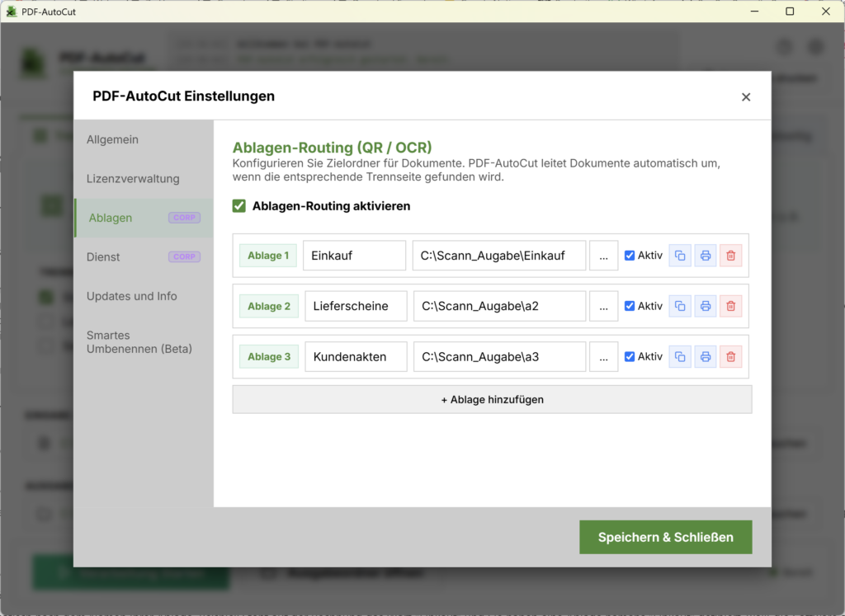Image resolution: width=845 pixels, height=616 pixels.
Task: Delete the Ablage 2 Lieferscheine entry
Action: (x=731, y=307)
